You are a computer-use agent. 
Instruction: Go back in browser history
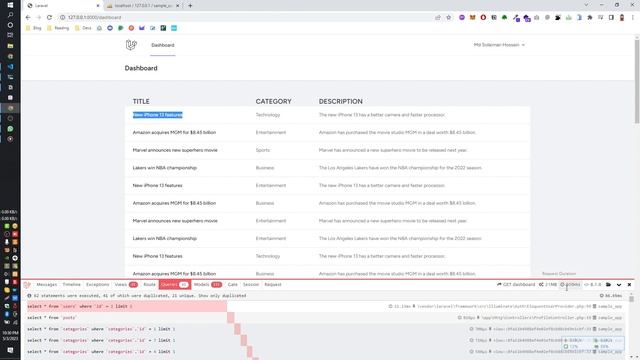[x=28, y=18]
